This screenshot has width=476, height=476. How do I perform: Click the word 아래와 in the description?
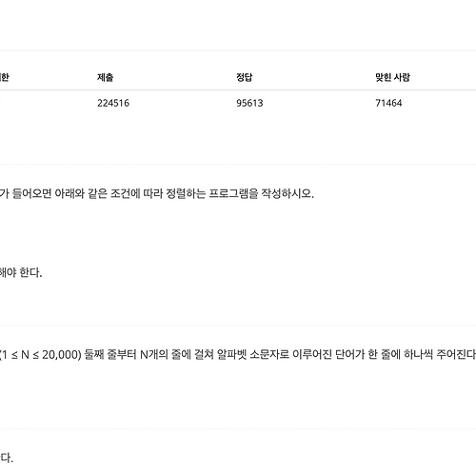(x=69, y=193)
